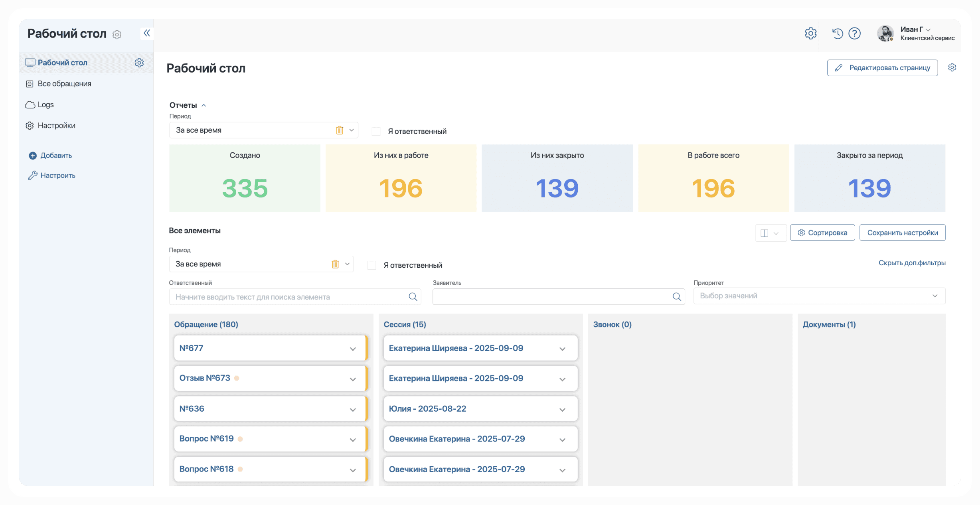The image size is (980, 505).
Task: Focus the Ответственный search input field
Action: pyautogui.click(x=287, y=297)
